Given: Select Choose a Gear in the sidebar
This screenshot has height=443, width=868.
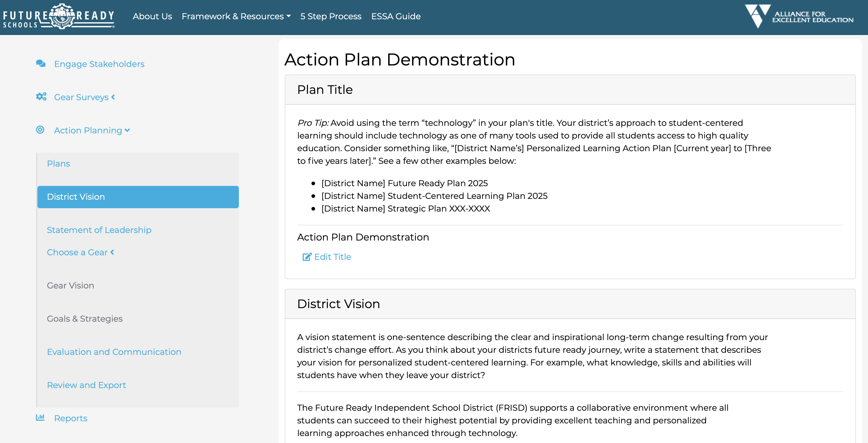Looking at the screenshot, I should click(77, 252).
